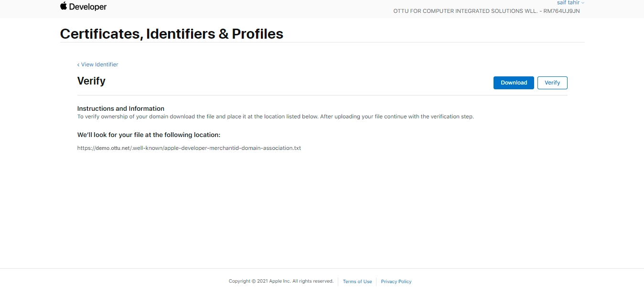The image size is (644, 296).
Task: Click the back chevron before View Identifier
Action: (78, 64)
